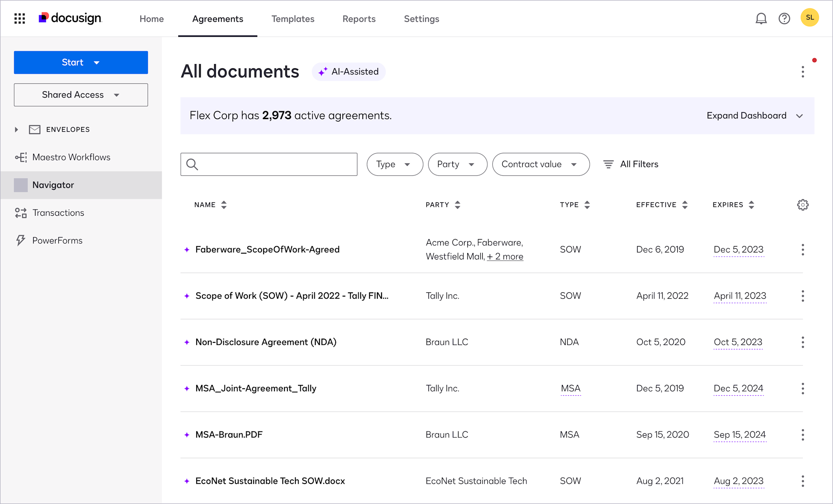Toggle the NAME column sort order
The height and width of the screenshot is (504, 833).
[x=224, y=205]
